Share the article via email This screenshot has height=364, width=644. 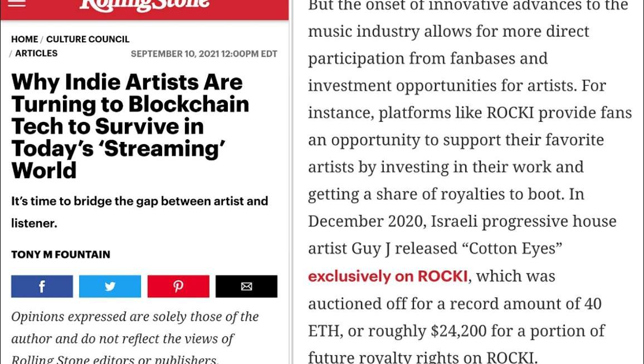click(246, 287)
